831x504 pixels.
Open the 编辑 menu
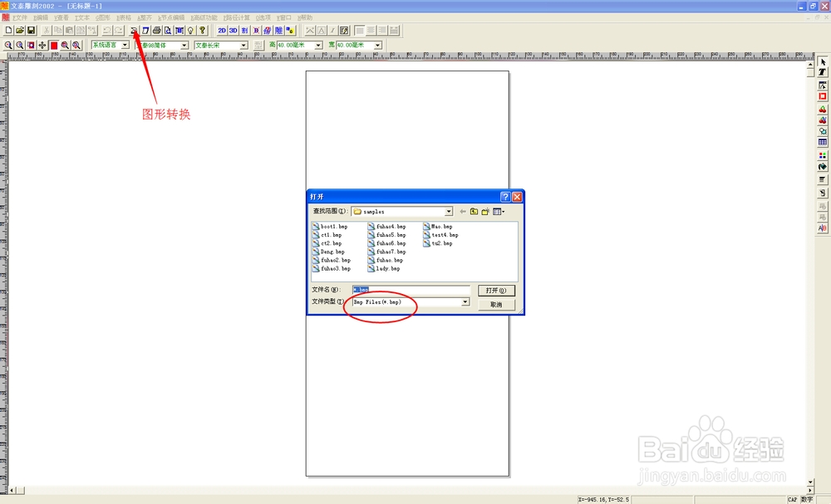pos(41,18)
